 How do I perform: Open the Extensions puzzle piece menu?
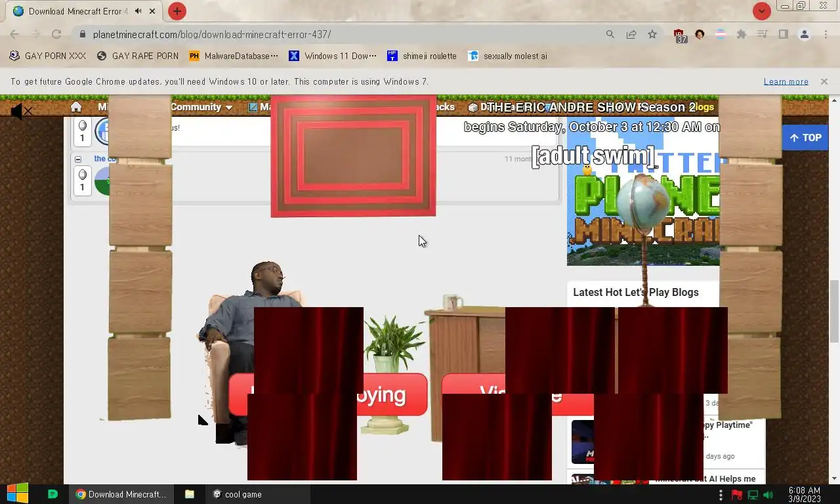(742, 34)
